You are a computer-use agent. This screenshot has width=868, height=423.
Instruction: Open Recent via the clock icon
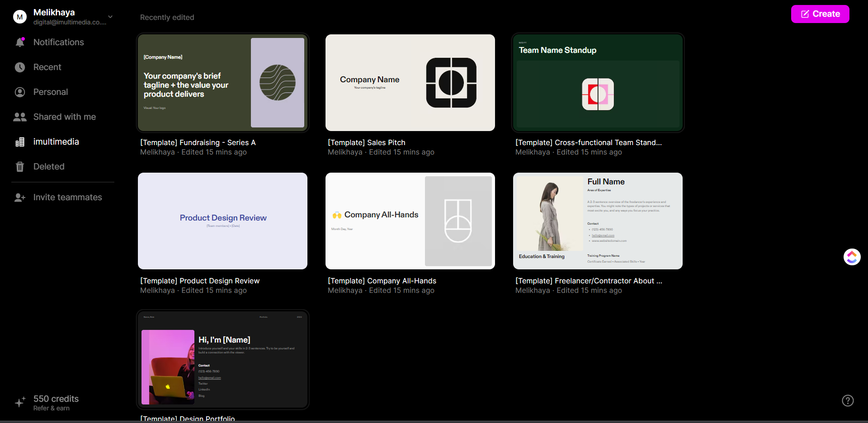20,67
